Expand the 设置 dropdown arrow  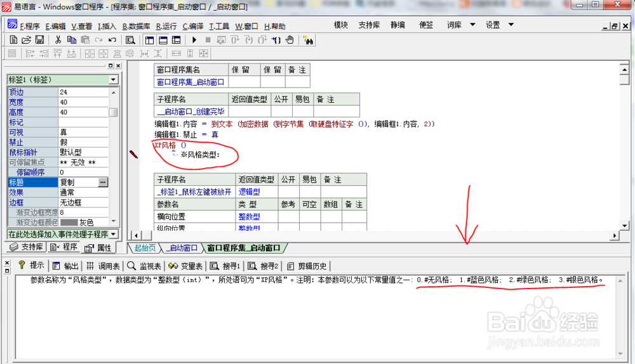point(511,25)
